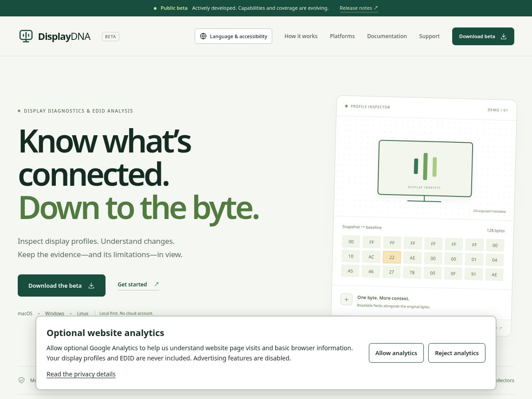Click the DisplayDNA brand name
This screenshot has height=399, width=532.
click(x=64, y=37)
